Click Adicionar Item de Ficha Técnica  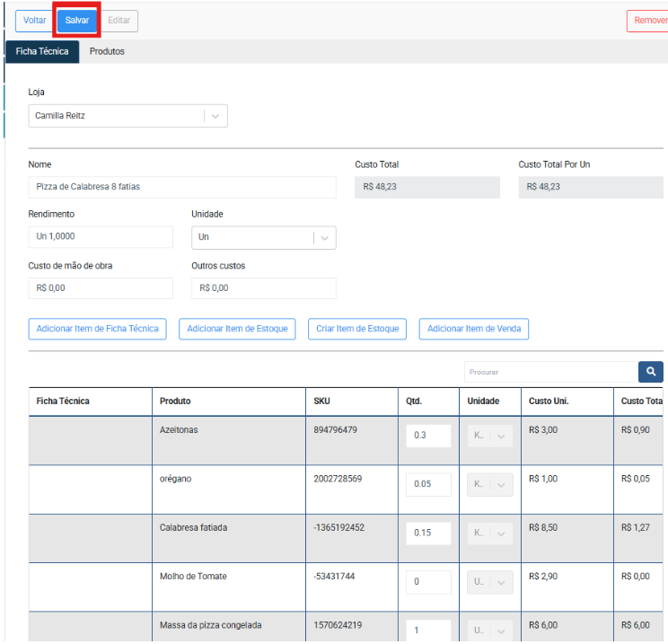coord(98,330)
